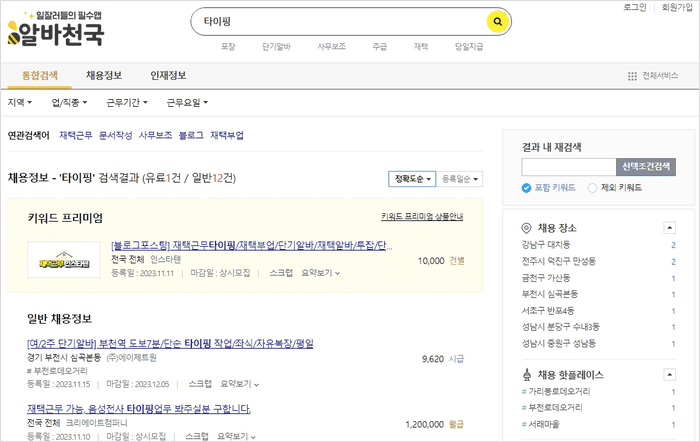
Task: Click 스크랩 on the 에이제트원 listing
Action: coord(200,384)
